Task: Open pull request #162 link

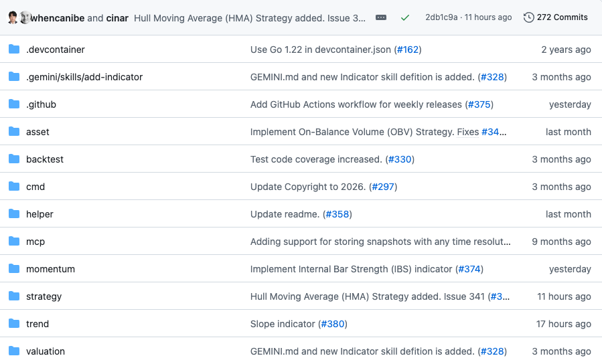Action: pyautogui.click(x=408, y=50)
